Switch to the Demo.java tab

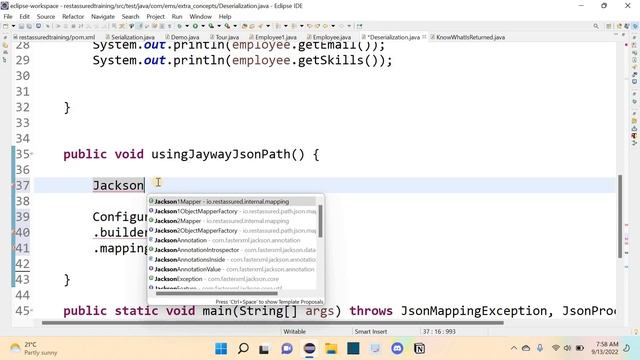[182, 37]
